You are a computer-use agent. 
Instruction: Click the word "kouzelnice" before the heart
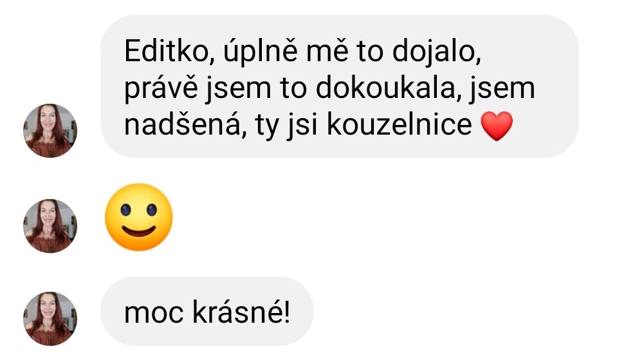(x=400, y=125)
